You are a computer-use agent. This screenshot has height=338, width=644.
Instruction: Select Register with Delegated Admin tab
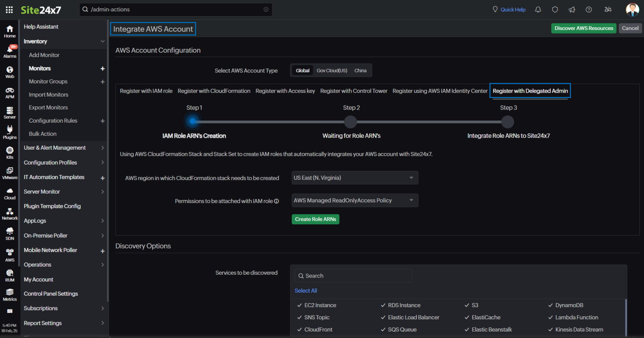[530, 91]
